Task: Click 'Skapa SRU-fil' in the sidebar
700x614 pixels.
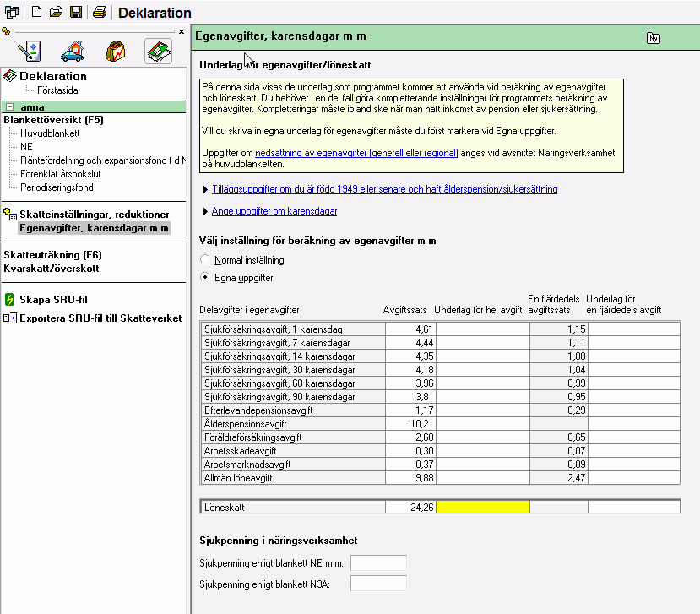Action: 53,299
